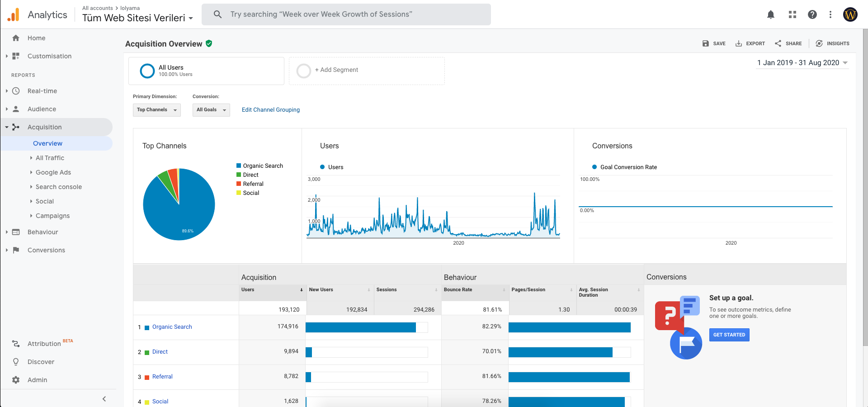Viewport: 868px width, 407px height.
Task: Select the All Users segment circle
Action: click(147, 71)
